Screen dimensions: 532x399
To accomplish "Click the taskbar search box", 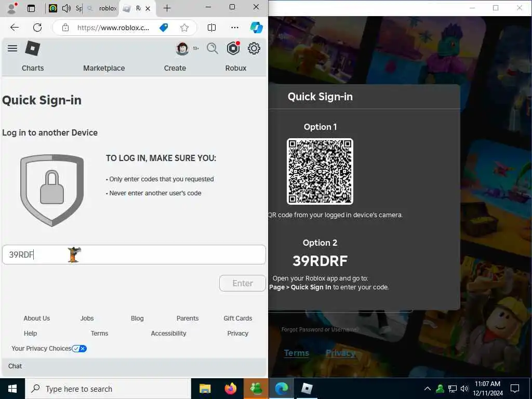I will 108,389.
